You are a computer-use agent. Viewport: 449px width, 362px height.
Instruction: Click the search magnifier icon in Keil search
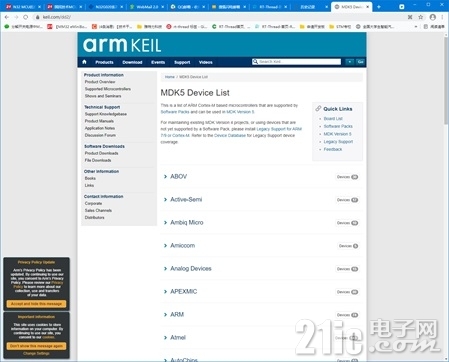pyautogui.click(x=255, y=62)
